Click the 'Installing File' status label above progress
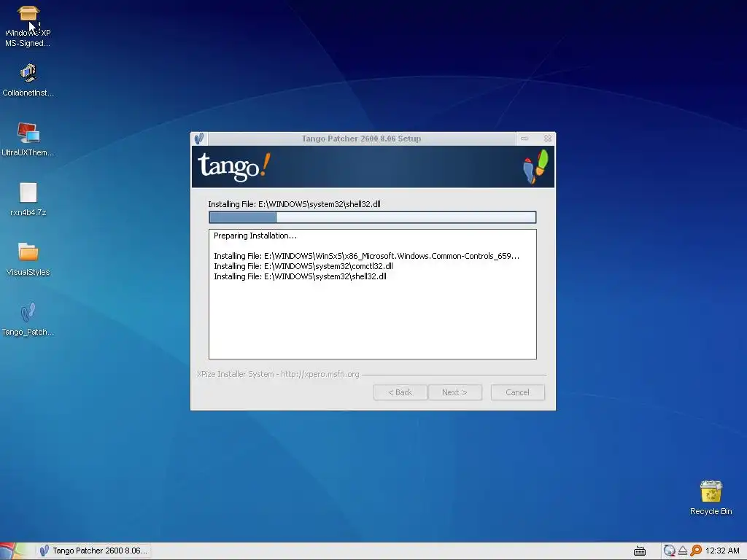The image size is (747, 560). 295,204
